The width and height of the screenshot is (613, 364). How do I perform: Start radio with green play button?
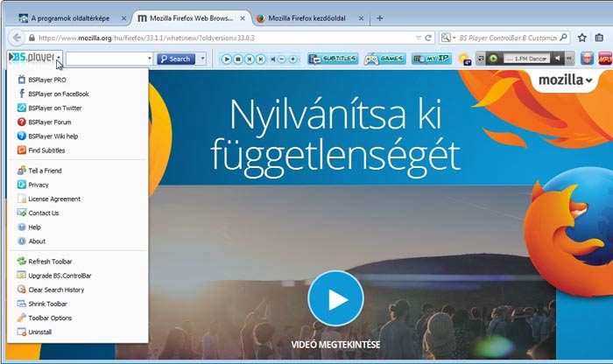click(493, 59)
